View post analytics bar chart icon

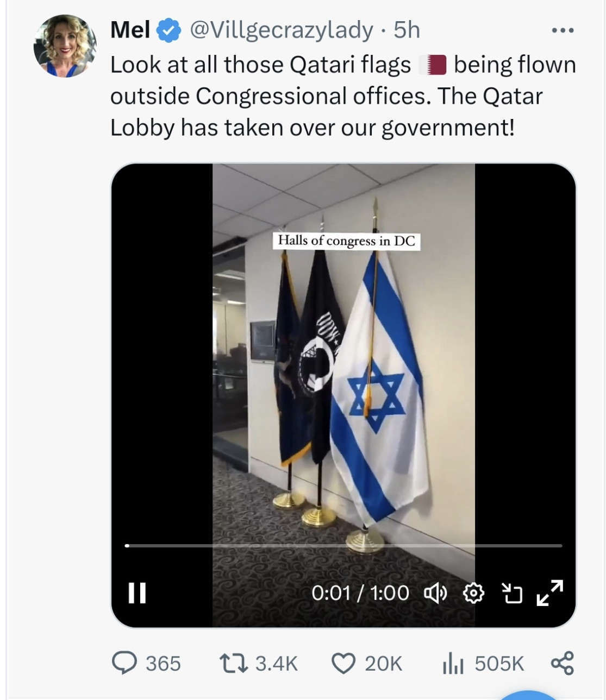tap(453, 664)
